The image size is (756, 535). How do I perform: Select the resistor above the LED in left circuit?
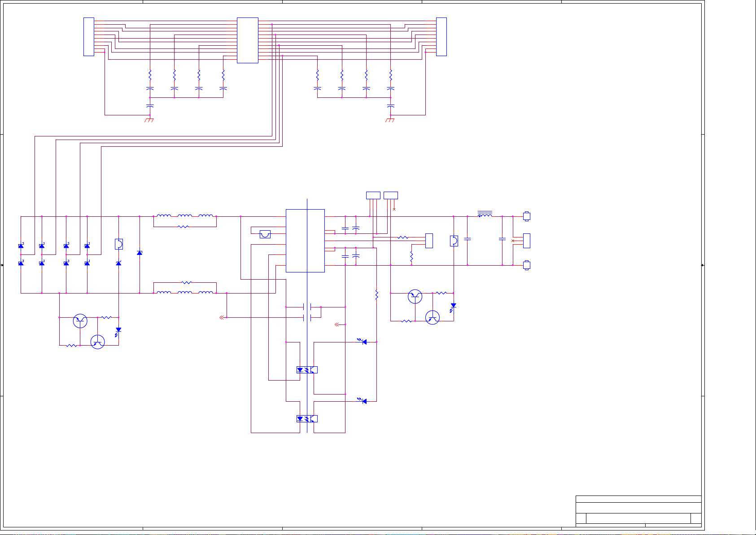(x=106, y=317)
